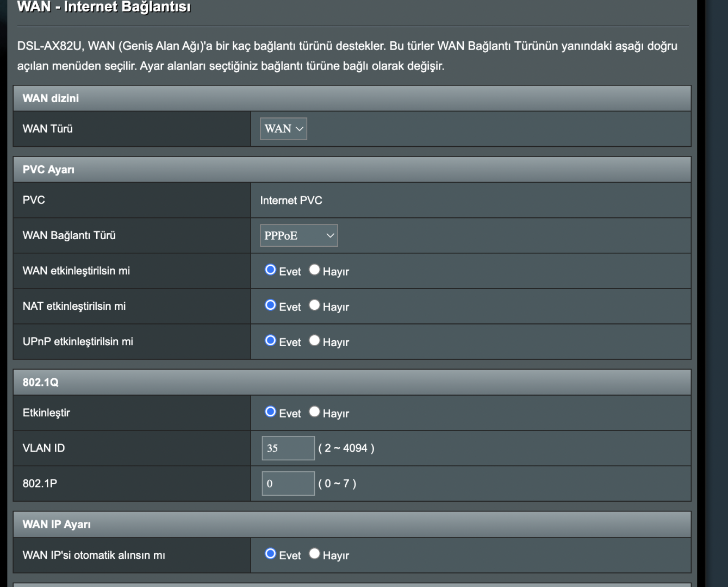The width and height of the screenshot is (728, 587).
Task: Click the VLAN ID input field
Action: [288, 448]
